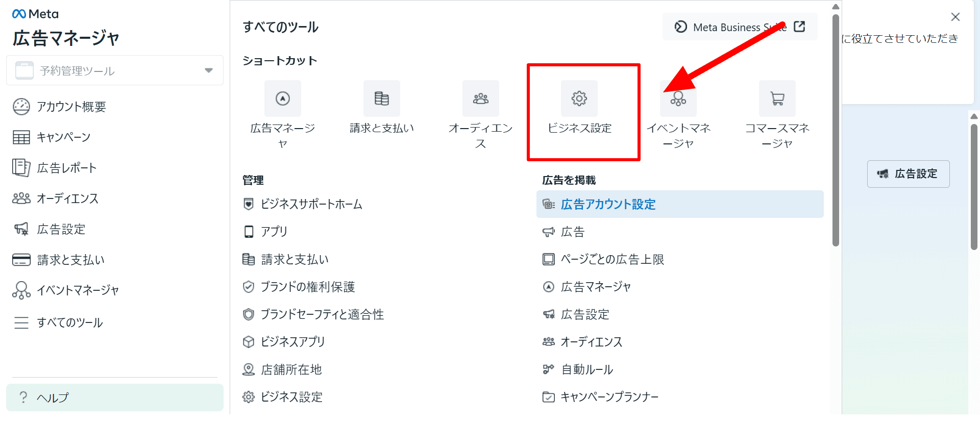Click the external link icon beside Meta Business Suite

[x=800, y=27]
